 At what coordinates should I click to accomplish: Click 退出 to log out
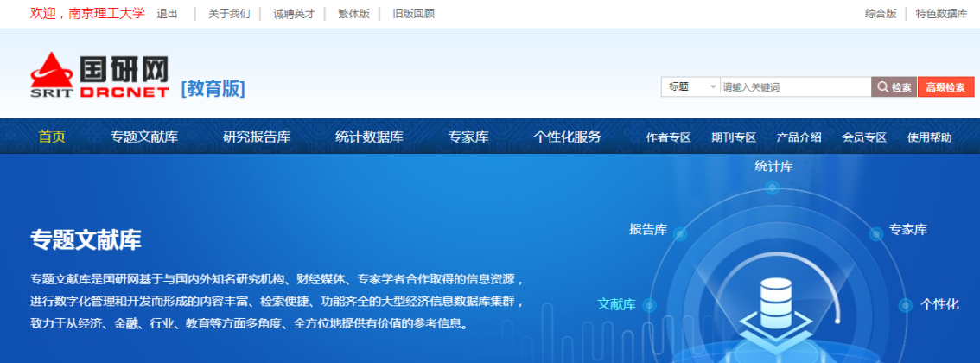pos(167,14)
